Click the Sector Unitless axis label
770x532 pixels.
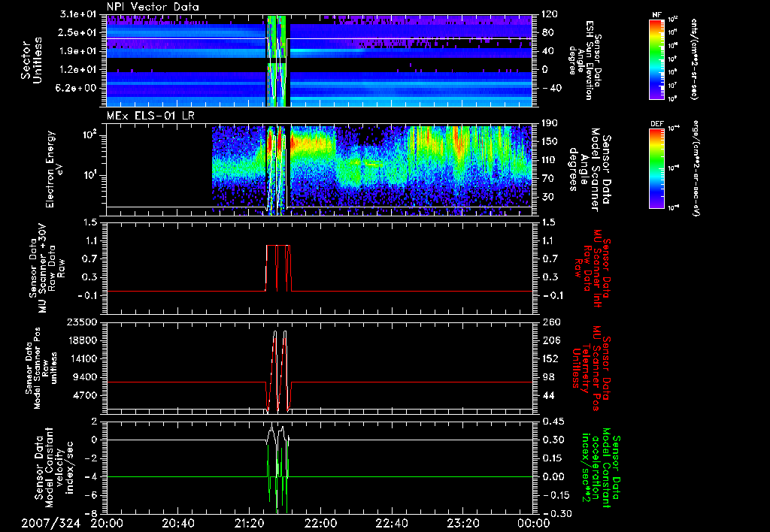(x=30, y=60)
